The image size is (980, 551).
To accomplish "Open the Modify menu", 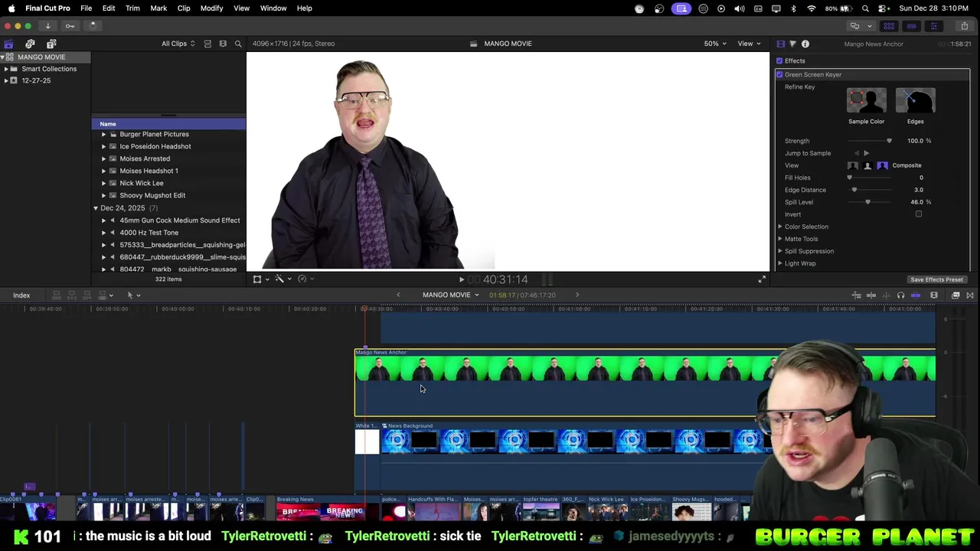I will [x=211, y=8].
